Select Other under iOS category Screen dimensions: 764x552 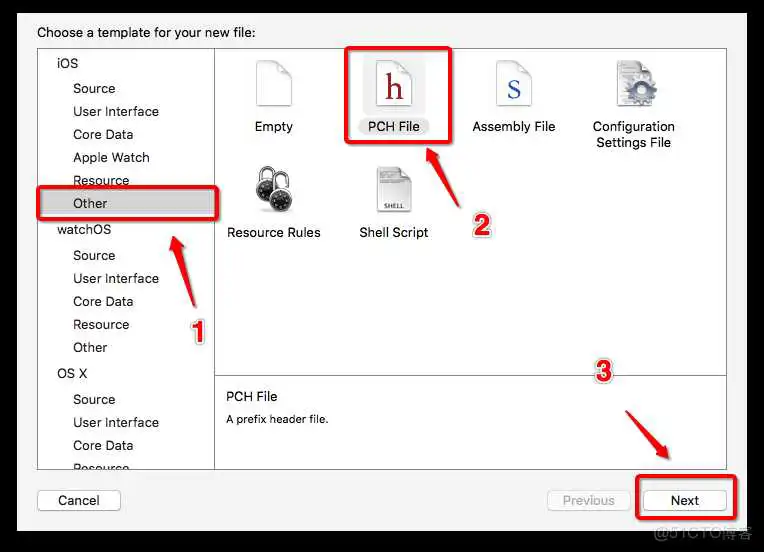[90, 203]
